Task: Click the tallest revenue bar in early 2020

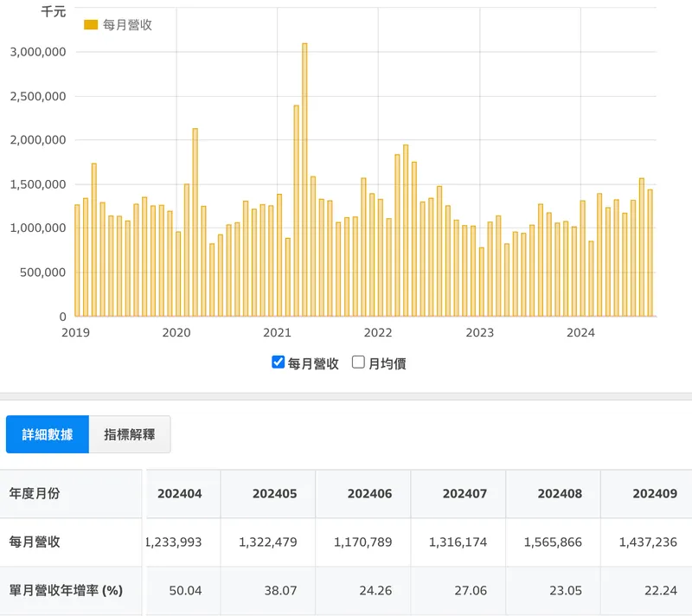Action: [195, 222]
